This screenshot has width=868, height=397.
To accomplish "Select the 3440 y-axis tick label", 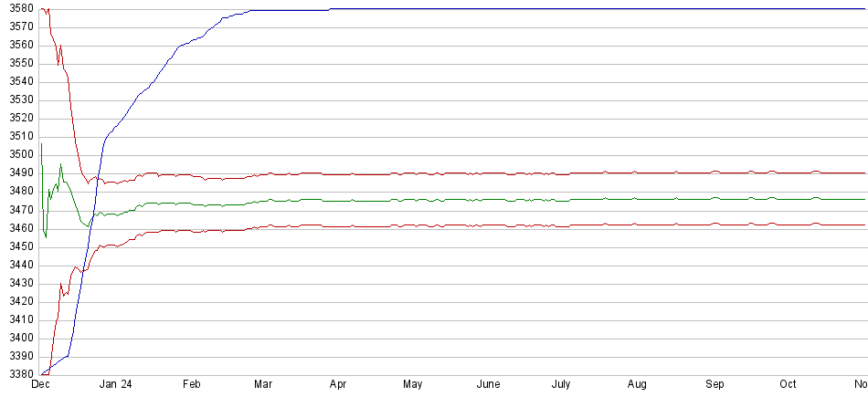I will click(17, 265).
